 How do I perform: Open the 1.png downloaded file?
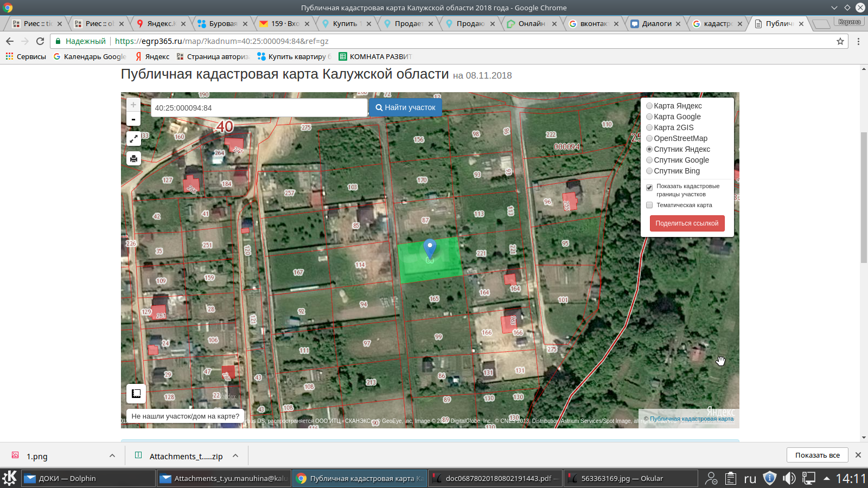pyautogui.click(x=37, y=456)
